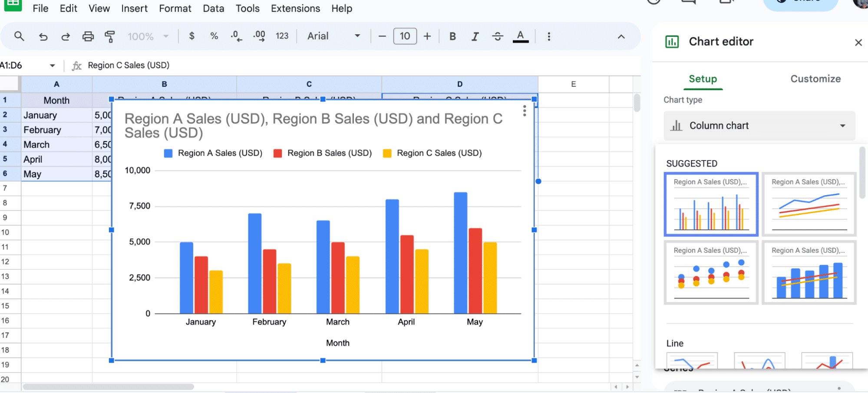Toggle strikethrough formatting
The height and width of the screenshot is (393, 868).
(498, 36)
